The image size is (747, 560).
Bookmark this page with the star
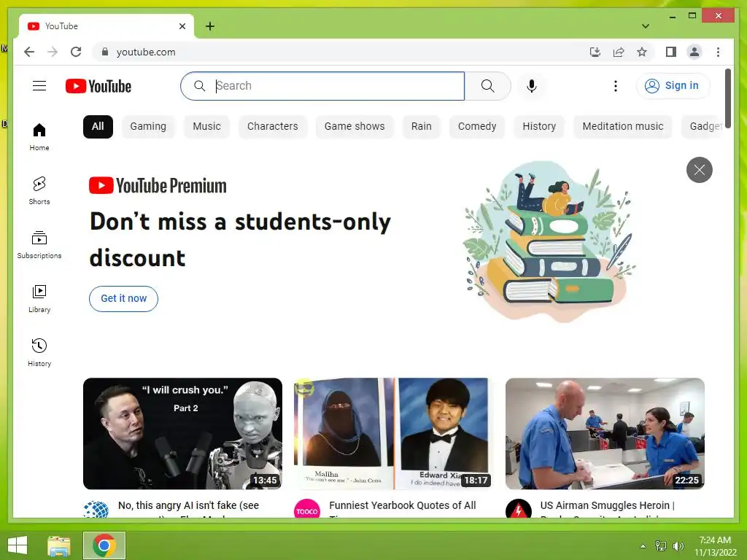coord(642,52)
